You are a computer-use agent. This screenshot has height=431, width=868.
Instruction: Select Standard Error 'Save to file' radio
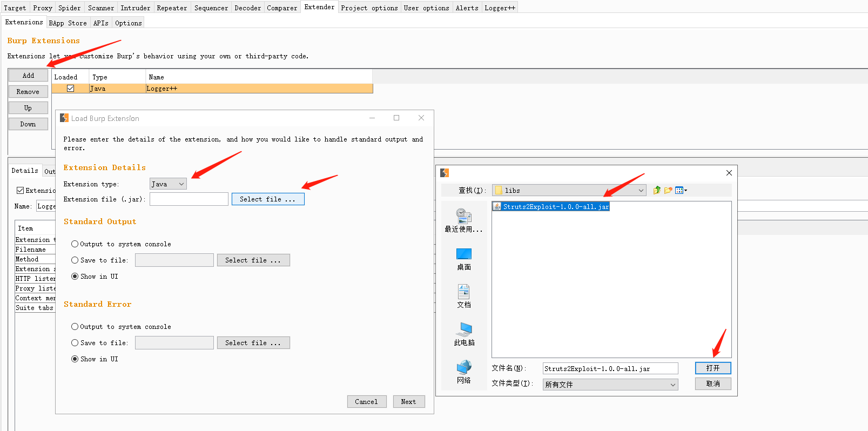pyautogui.click(x=75, y=342)
